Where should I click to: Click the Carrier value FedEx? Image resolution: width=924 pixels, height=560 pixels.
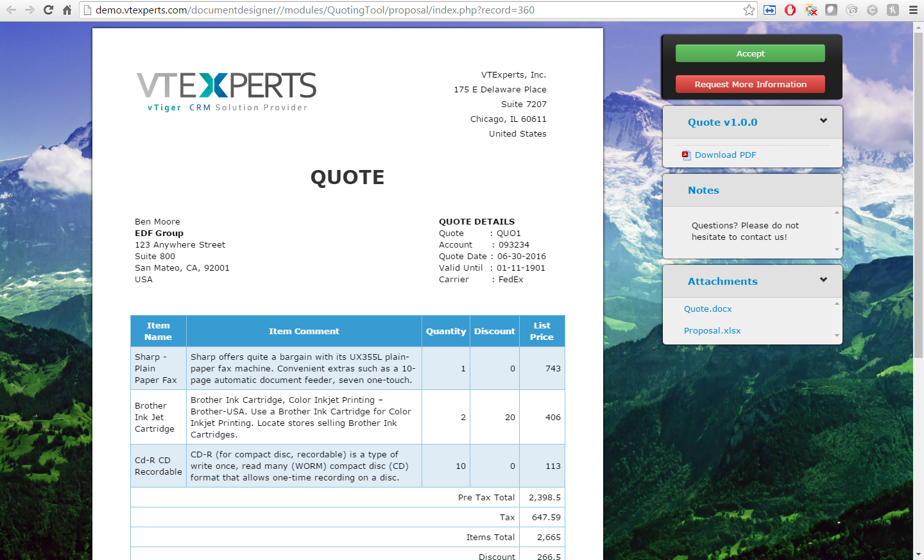click(x=511, y=279)
